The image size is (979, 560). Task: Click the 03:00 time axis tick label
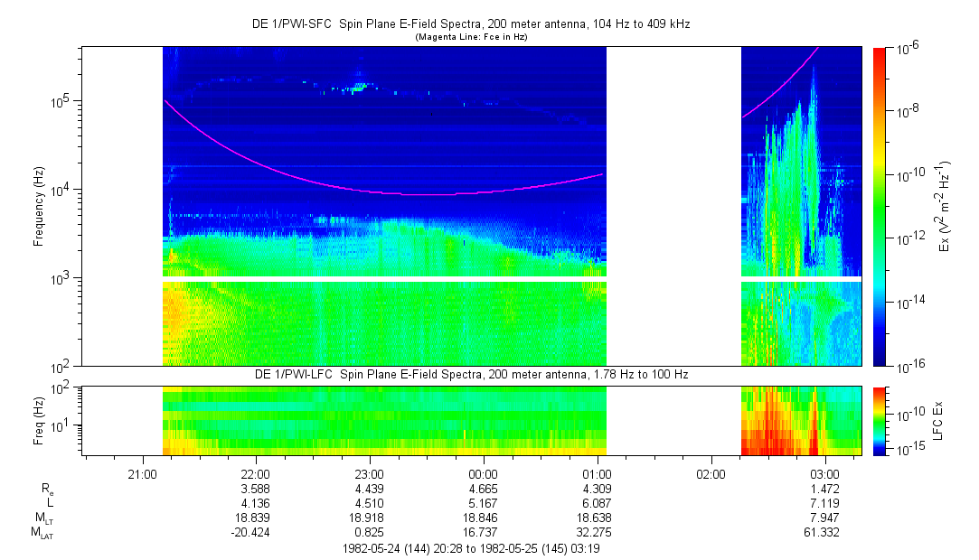point(824,473)
